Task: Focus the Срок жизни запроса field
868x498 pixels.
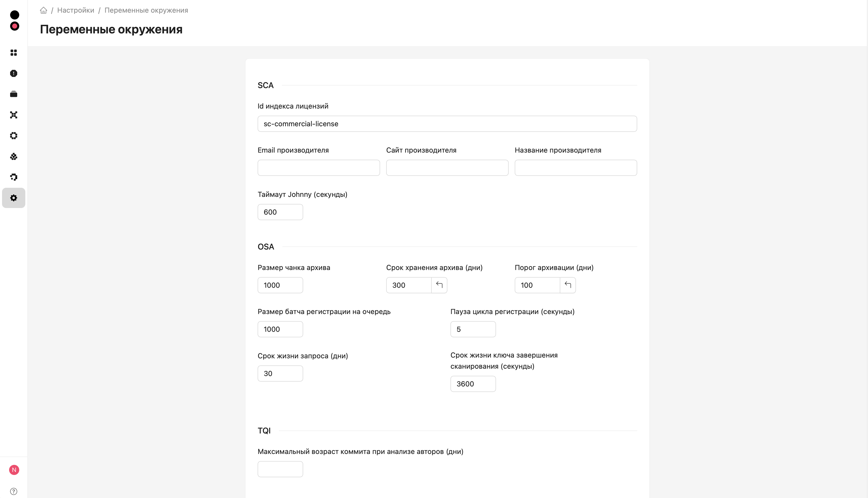Action: point(280,373)
